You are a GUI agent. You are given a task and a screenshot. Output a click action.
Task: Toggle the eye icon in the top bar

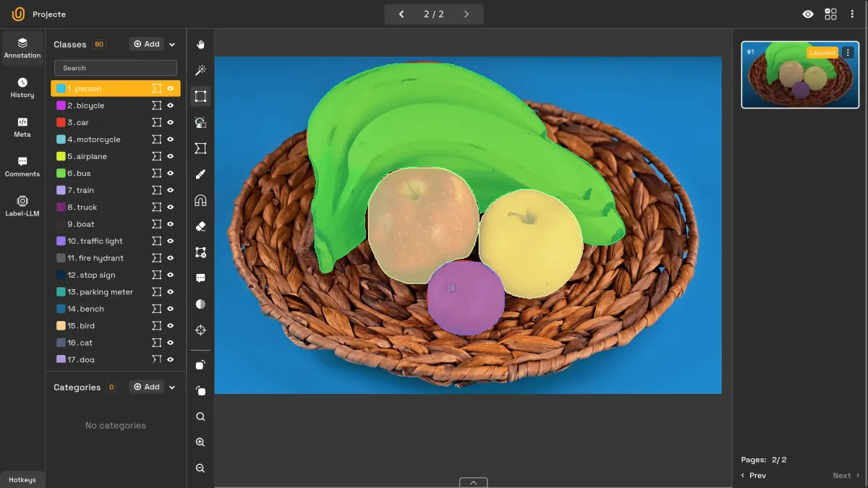tap(808, 14)
